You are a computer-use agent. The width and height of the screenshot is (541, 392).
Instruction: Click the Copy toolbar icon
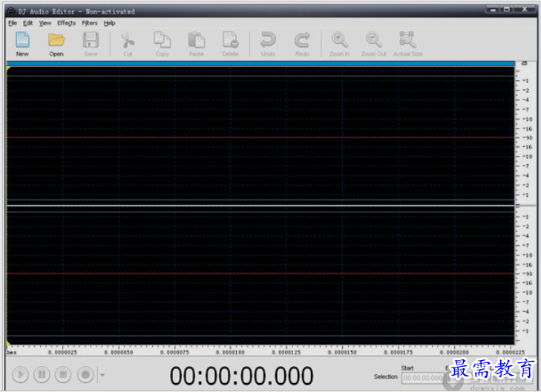pyautogui.click(x=163, y=44)
